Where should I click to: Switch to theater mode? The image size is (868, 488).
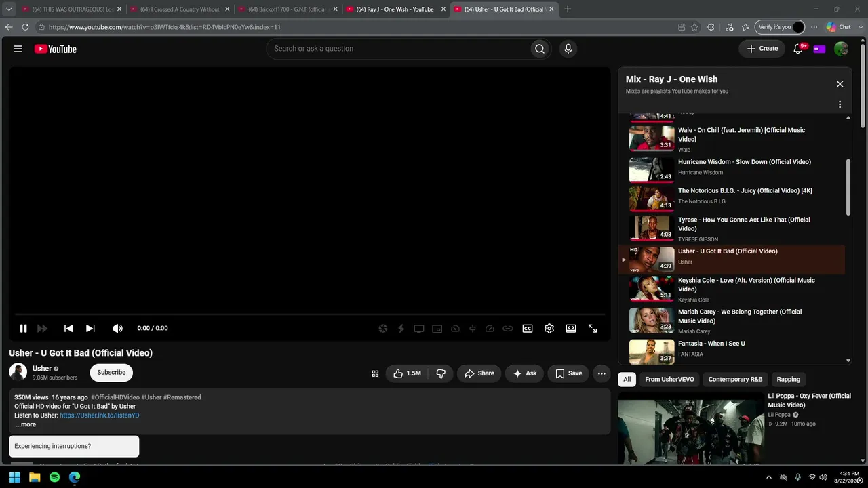click(x=571, y=328)
